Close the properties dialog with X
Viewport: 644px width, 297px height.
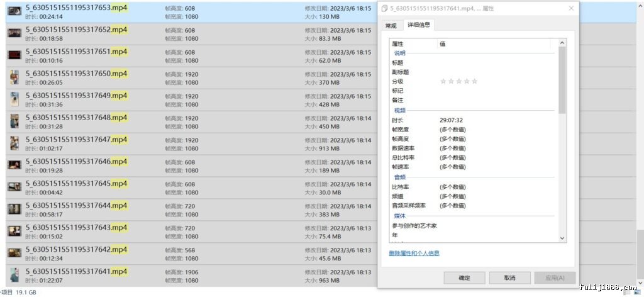pyautogui.click(x=571, y=8)
